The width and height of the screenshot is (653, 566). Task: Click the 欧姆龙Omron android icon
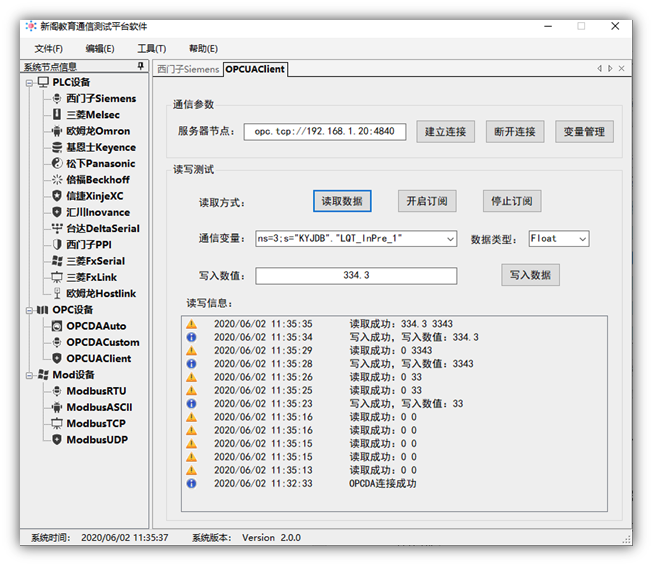pyautogui.click(x=57, y=131)
